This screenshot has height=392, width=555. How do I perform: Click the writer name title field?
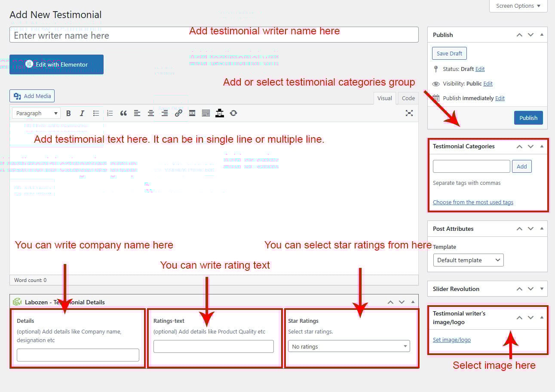(214, 35)
